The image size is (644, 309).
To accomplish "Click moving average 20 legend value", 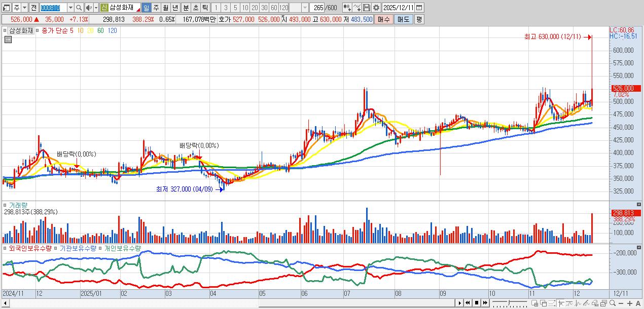I will tap(90, 30).
